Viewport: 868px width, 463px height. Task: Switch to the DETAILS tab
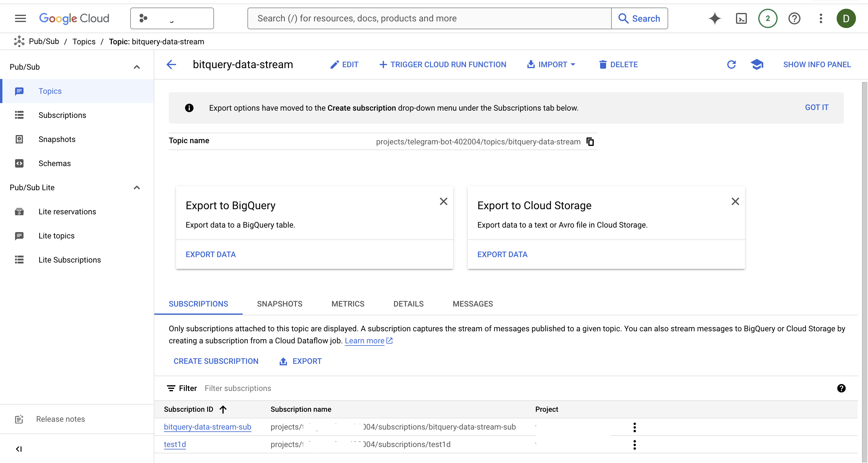coord(408,304)
